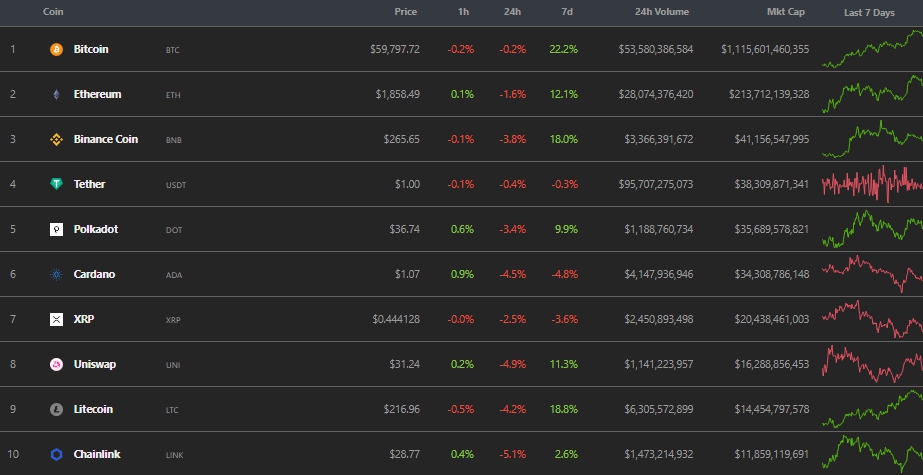
Task: Click the Litecoin logo icon
Action: pyautogui.click(x=56, y=409)
